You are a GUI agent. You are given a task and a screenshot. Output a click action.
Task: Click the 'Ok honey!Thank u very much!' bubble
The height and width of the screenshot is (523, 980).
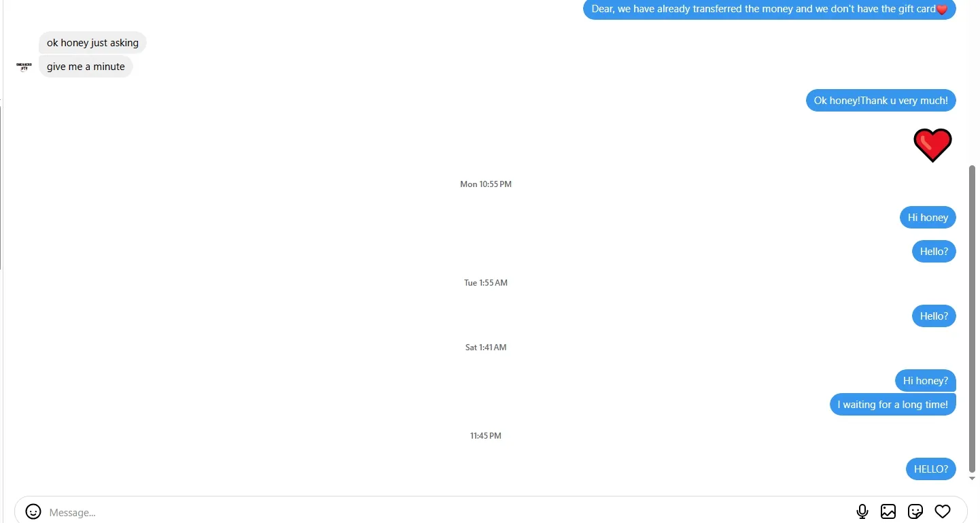click(881, 101)
